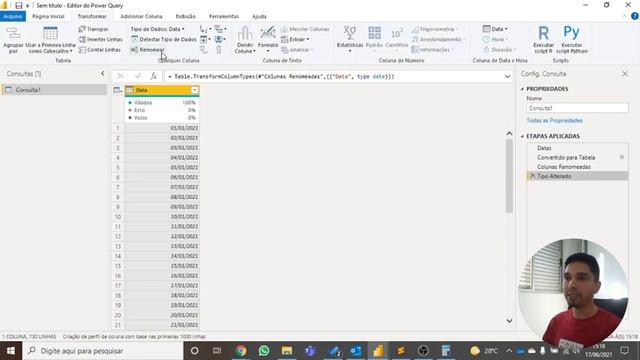Collapse the Consultas pane

click(x=102, y=73)
